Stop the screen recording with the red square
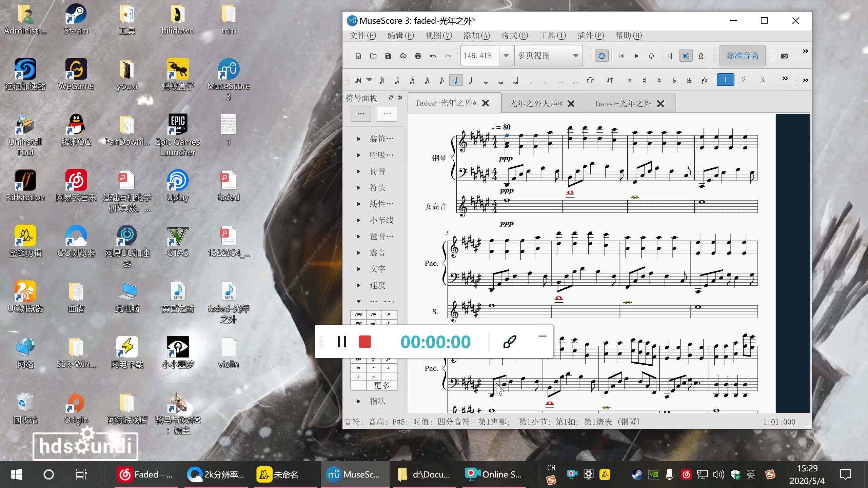Viewport: 868px width, 488px height. click(365, 342)
